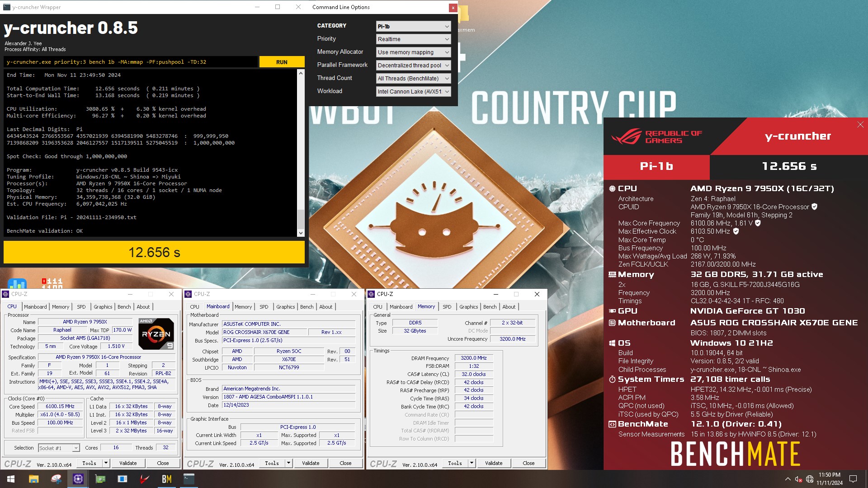Open the blue window app on taskbar
The height and width of the screenshot is (488, 868).
123,479
